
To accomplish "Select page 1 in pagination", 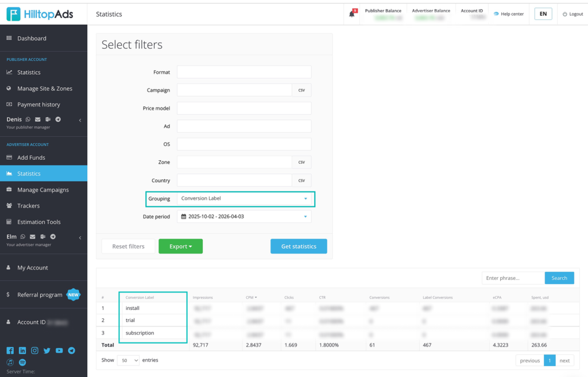I will [x=550, y=360].
